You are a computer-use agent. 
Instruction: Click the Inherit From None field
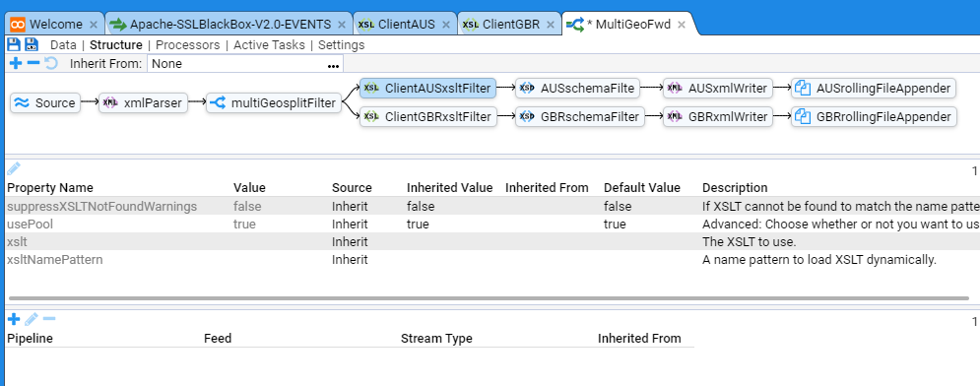tap(245, 64)
